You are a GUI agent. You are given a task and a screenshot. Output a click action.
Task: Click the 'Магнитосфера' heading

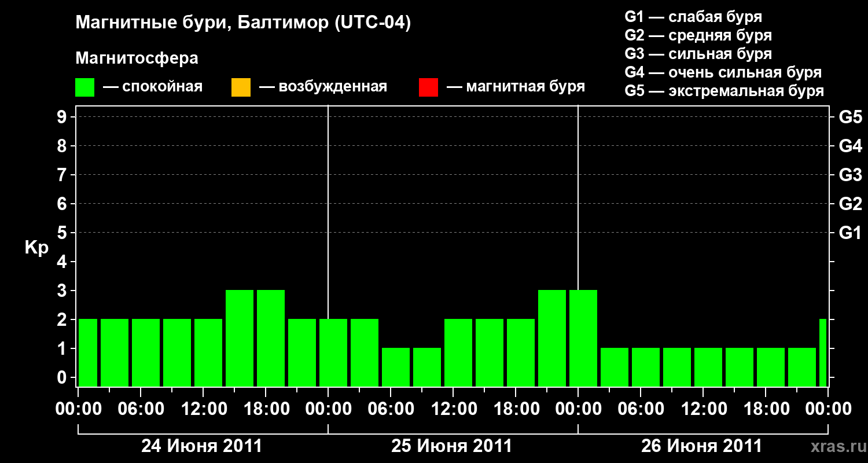pos(137,58)
